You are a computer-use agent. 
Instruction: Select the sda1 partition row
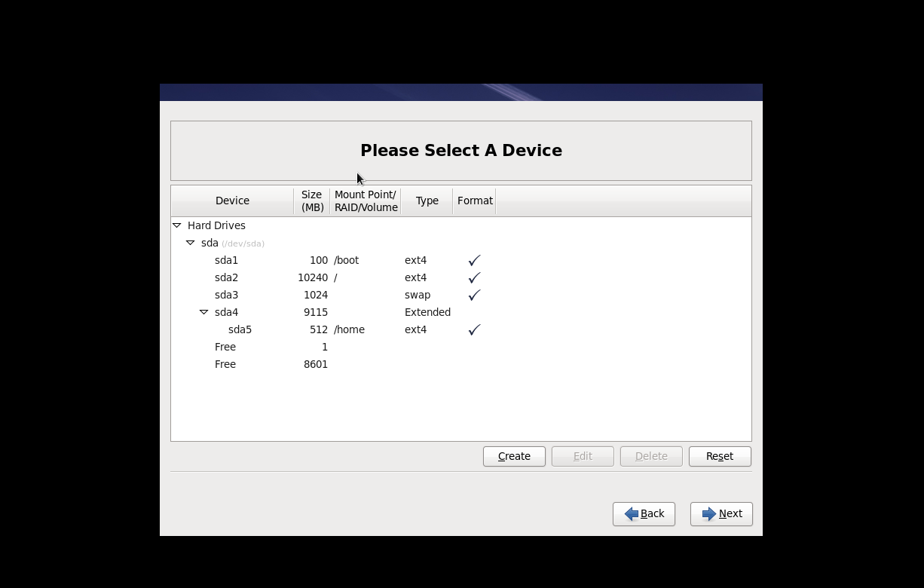pyautogui.click(x=461, y=260)
